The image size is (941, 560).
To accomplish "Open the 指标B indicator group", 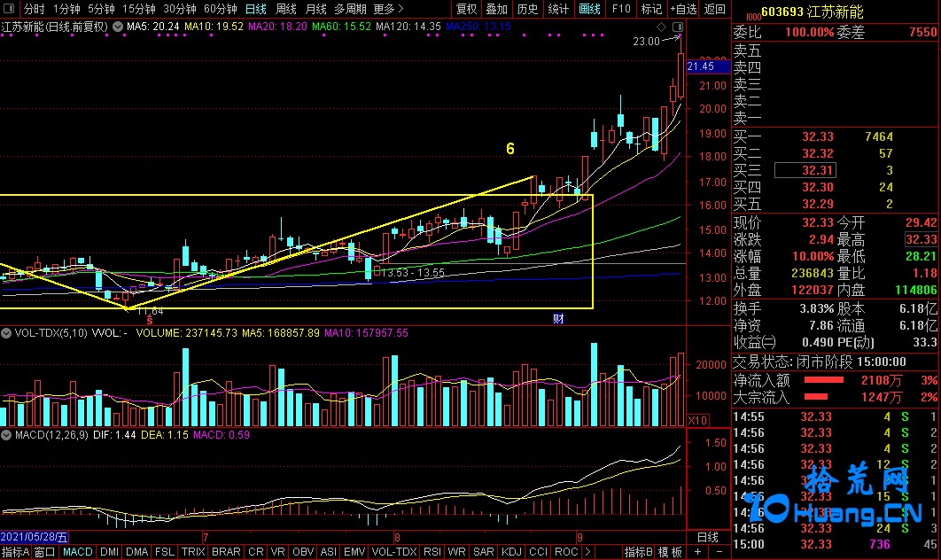I will [639, 552].
